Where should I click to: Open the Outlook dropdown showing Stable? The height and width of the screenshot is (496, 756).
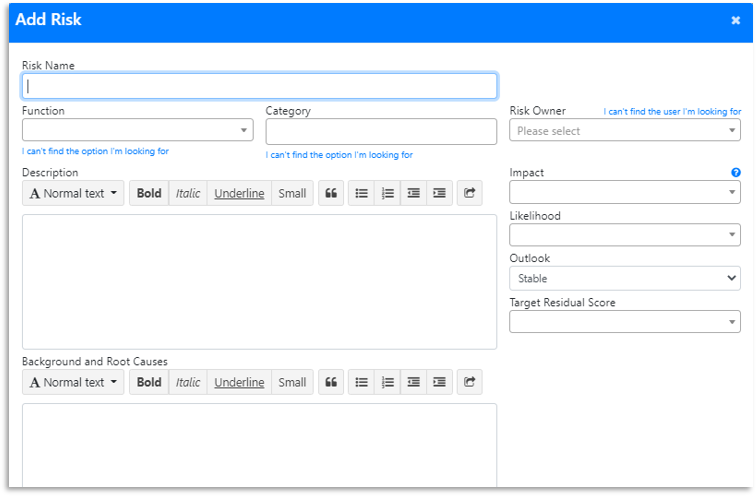click(624, 279)
